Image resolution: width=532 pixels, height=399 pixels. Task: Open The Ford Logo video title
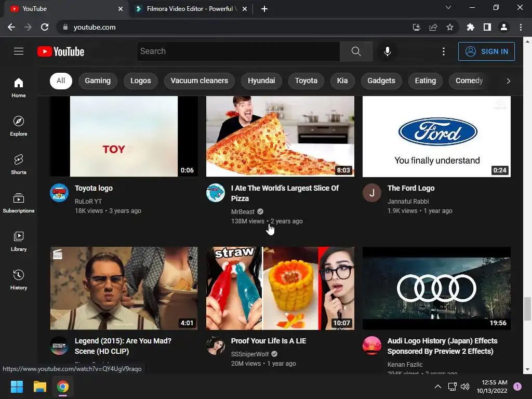coord(411,188)
